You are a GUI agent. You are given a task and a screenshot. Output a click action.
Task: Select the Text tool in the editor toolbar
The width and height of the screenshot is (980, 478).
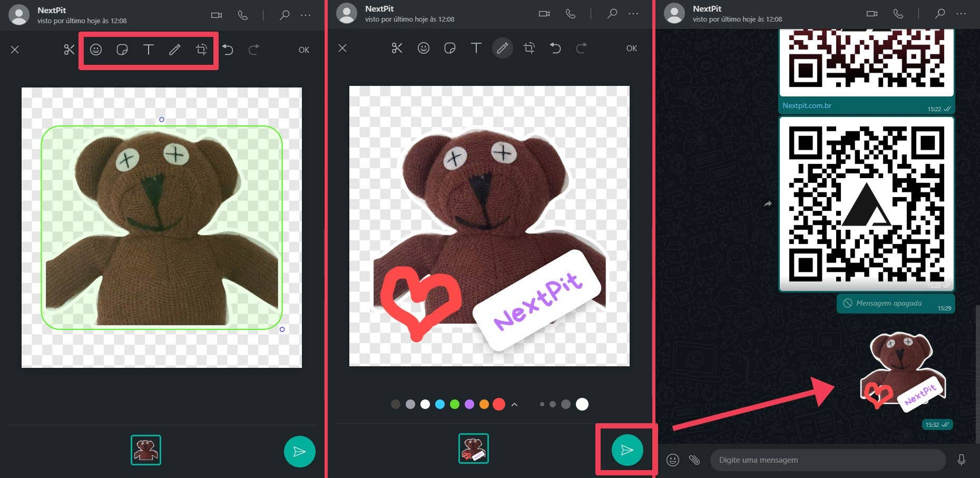149,50
